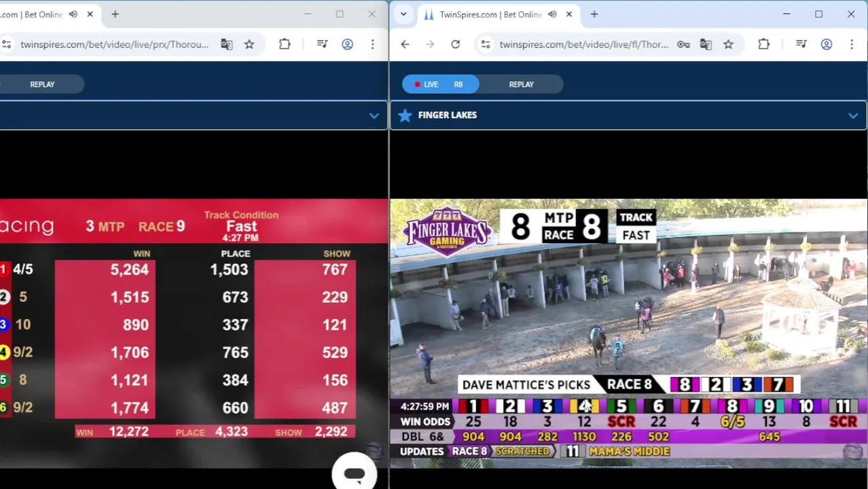Click the MAMA'S MIDDIE scratched update
This screenshot has height=489, width=868.
[x=630, y=451]
